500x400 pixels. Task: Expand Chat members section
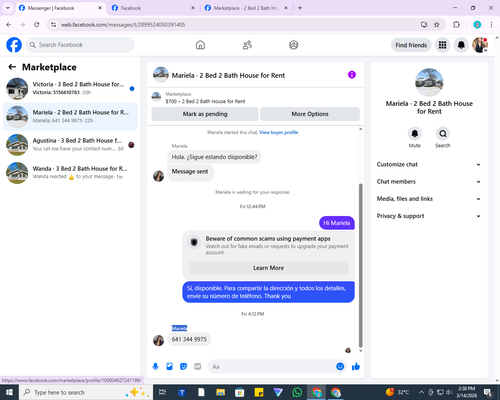click(x=429, y=182)
